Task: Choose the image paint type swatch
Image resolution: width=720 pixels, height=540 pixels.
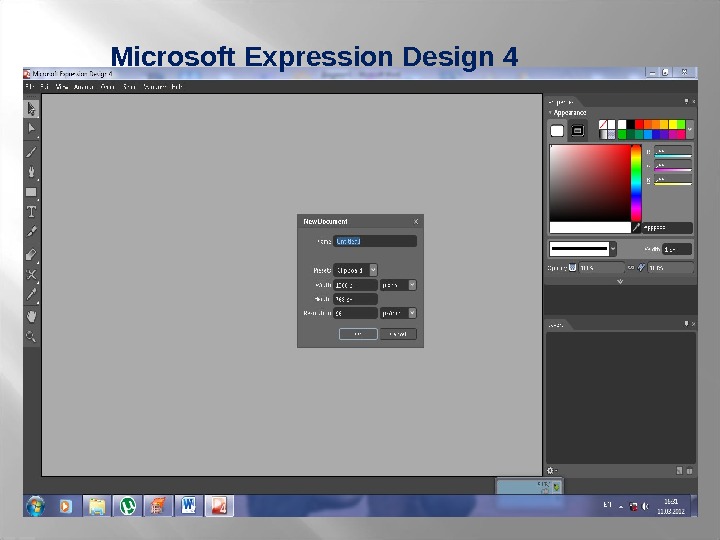Action: tap(611, 134)
